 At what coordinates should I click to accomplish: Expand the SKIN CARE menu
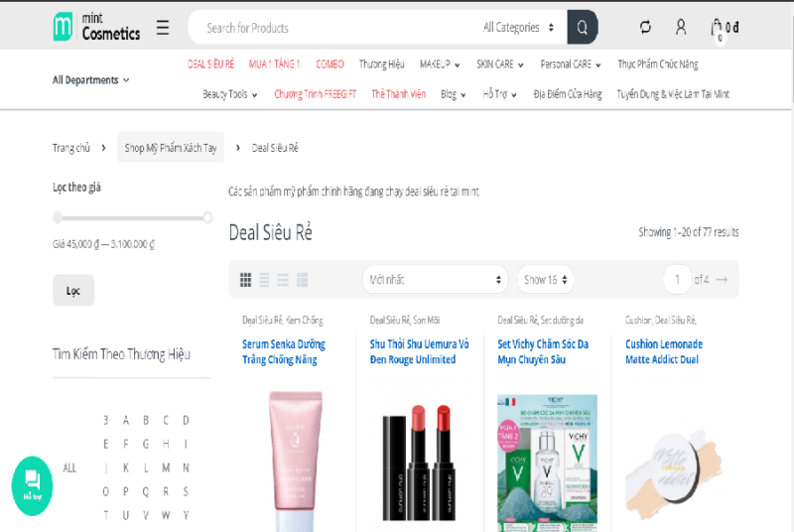coord(500,65)
